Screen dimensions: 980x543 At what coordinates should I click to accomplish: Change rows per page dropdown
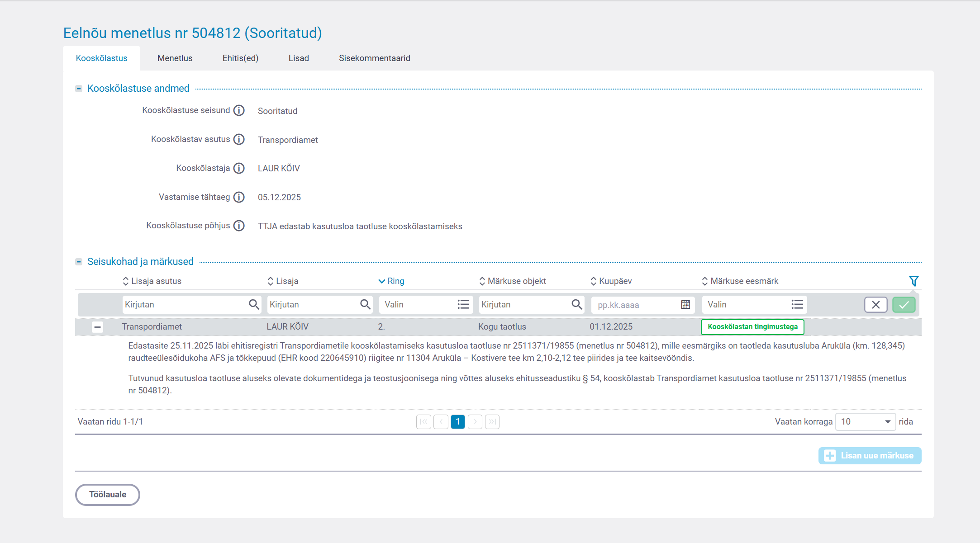pos(865,422)
